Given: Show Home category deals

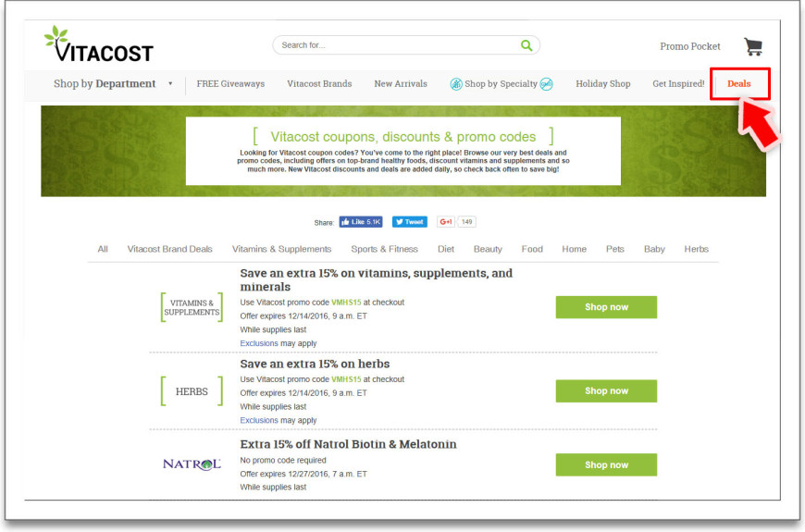Looking at the screenshot, I should click(574, 249).
